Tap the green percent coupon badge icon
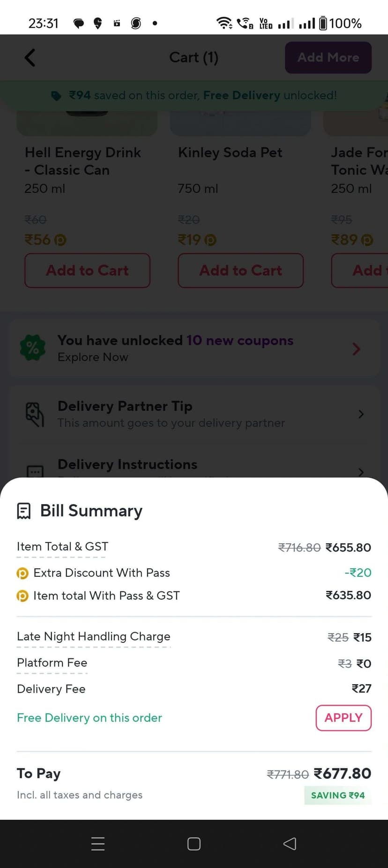 coord(33,348)
